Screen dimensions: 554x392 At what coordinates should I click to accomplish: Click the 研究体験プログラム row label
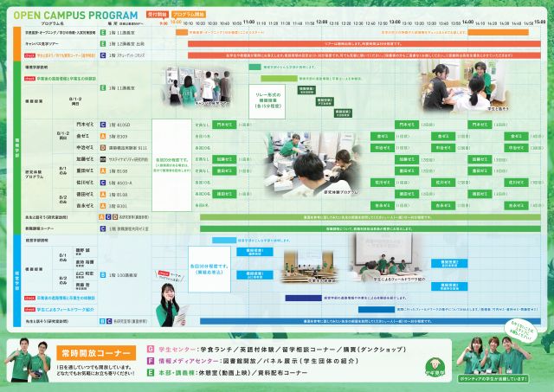(x=35, y=175)
